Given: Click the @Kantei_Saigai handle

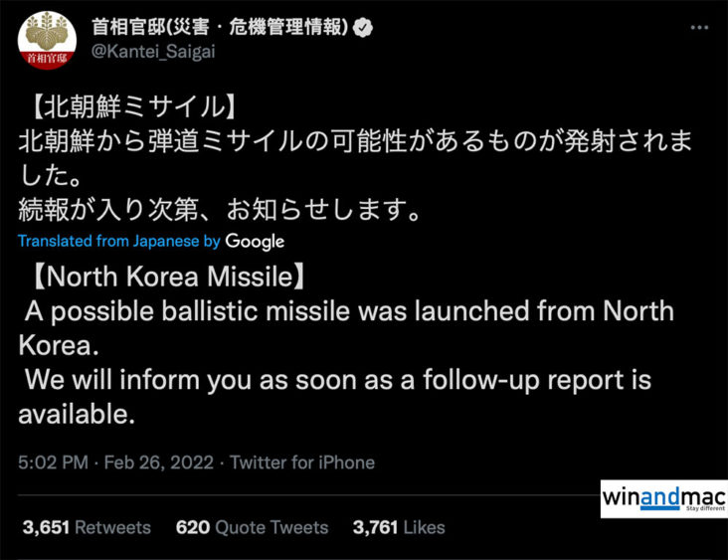Looking at the screenshot, I should (x=154, y=54).
